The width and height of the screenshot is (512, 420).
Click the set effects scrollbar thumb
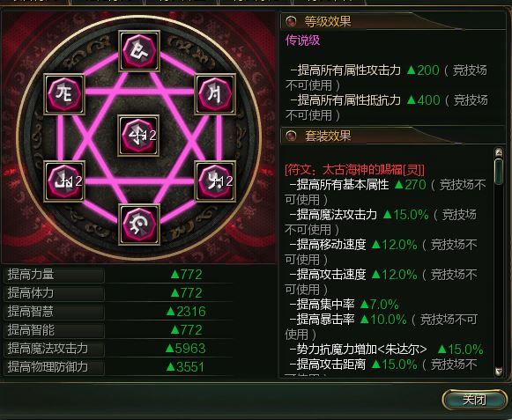coord(499,172)
